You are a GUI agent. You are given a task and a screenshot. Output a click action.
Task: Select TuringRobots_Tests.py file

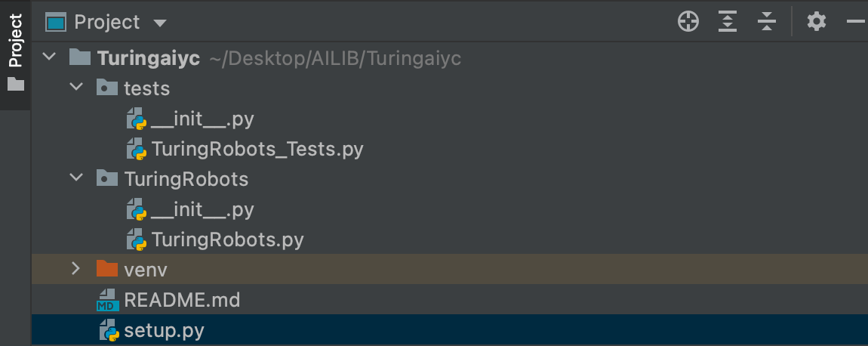tap(257, 149)
